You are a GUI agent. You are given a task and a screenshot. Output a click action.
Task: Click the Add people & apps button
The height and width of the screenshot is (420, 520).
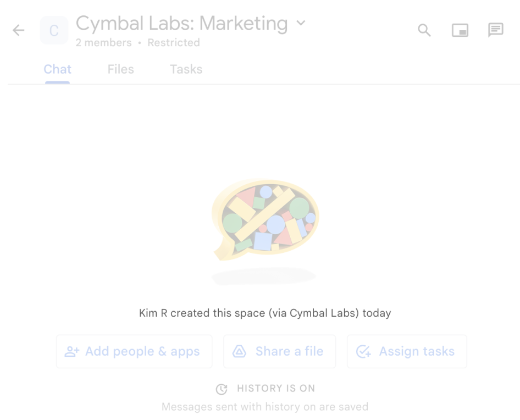point(134,351)
